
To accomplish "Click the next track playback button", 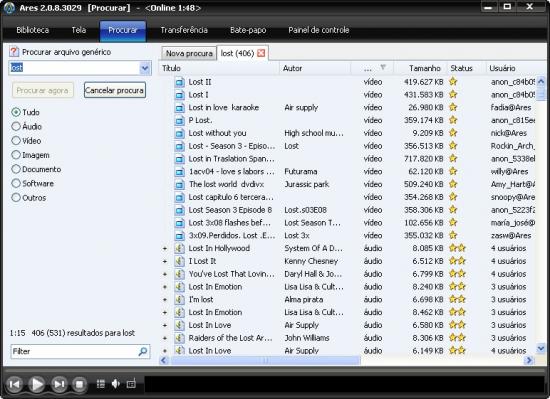I will (x=59, y=384).
